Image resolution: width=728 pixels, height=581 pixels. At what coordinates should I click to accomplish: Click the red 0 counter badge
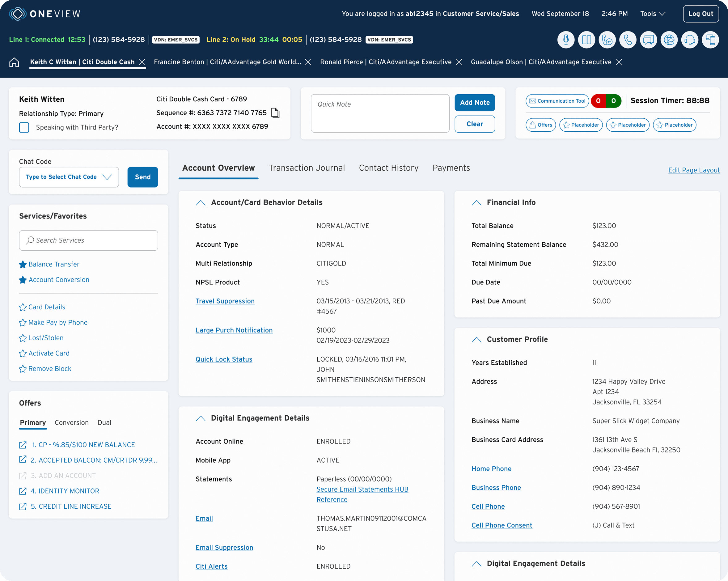click(x=598, y=101)
